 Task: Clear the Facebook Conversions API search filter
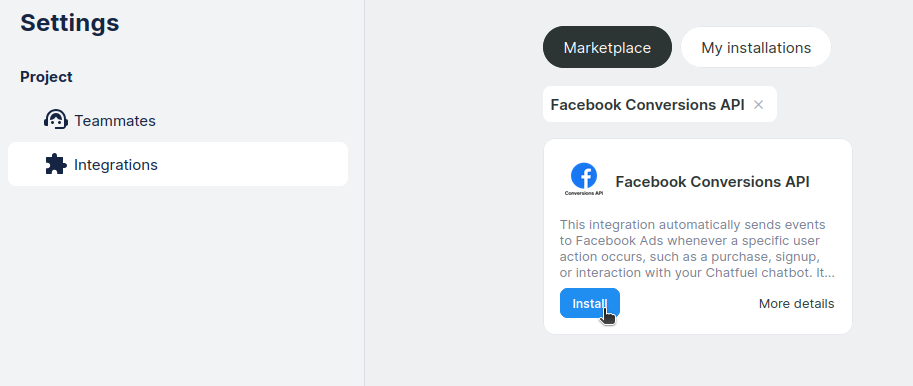click(x=758, y=105)
